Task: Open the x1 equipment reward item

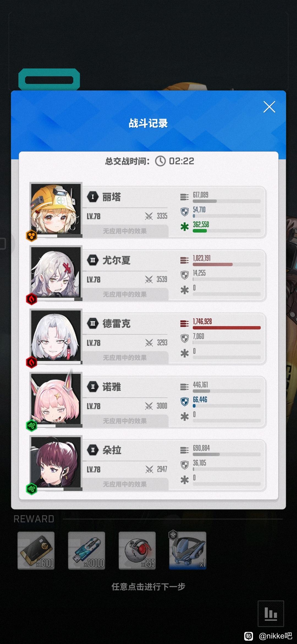Action: pyautogui.click(x=188, y=550)
